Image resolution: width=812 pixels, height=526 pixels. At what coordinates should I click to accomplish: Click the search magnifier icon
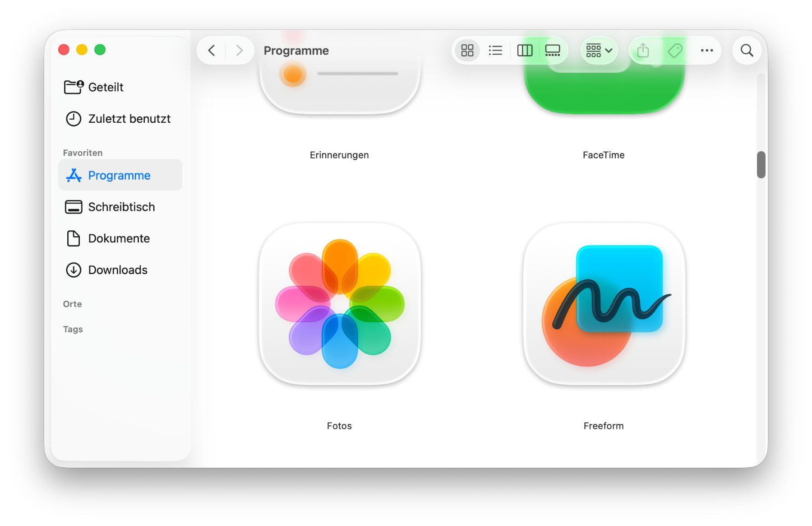pyautogui.click(x=747, y=51)
